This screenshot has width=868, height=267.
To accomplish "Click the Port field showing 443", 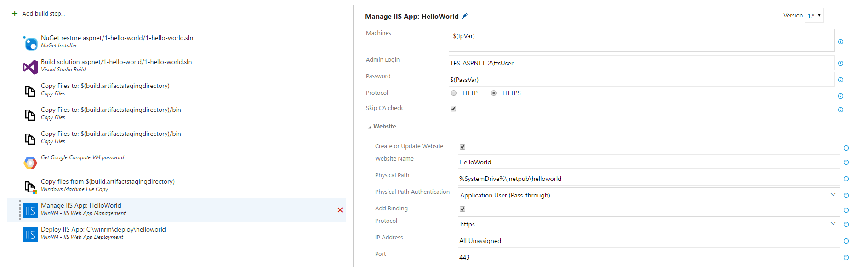I will (x=649, y=257).
